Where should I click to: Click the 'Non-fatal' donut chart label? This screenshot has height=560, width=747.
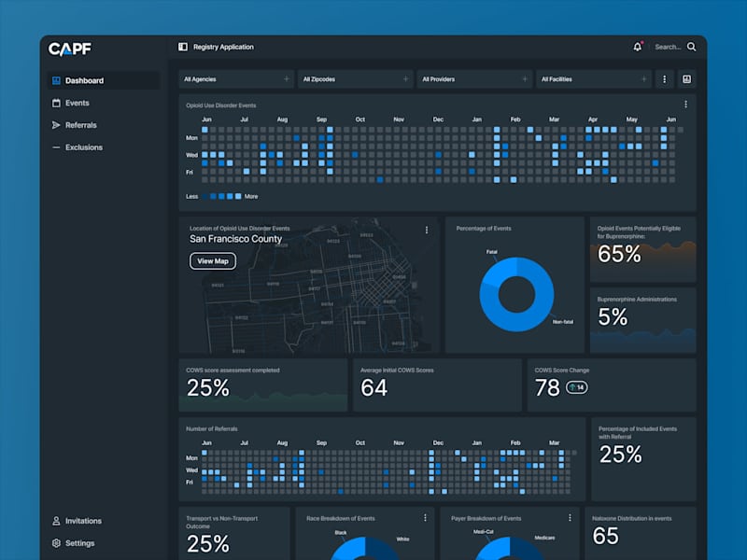[x=563, y=322]
